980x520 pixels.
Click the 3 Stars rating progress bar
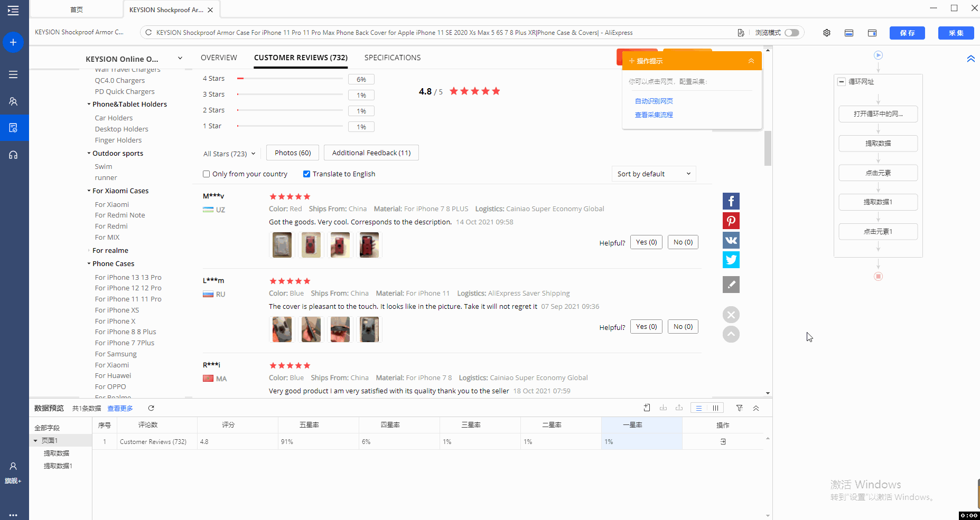point(290,94)
